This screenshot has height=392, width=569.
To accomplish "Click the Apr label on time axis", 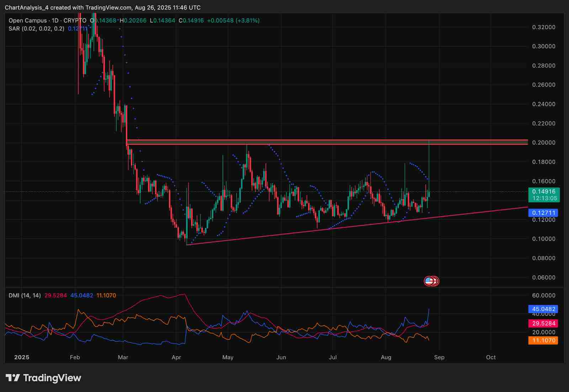I will (x=176, y=357).
